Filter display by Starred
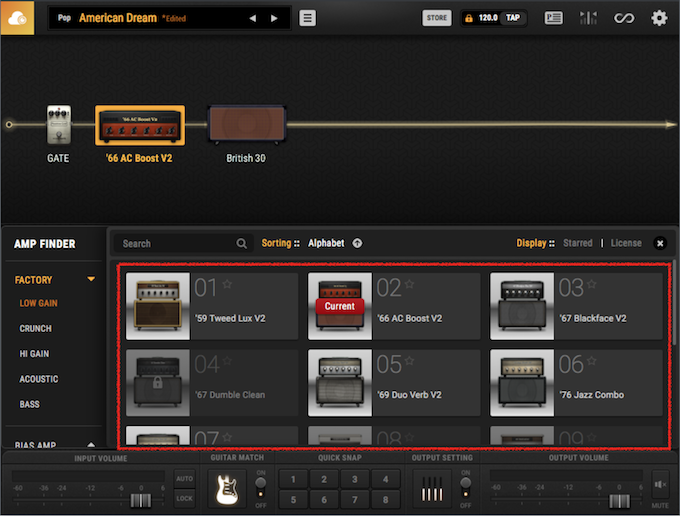680x516 pixels. (577, 243)
